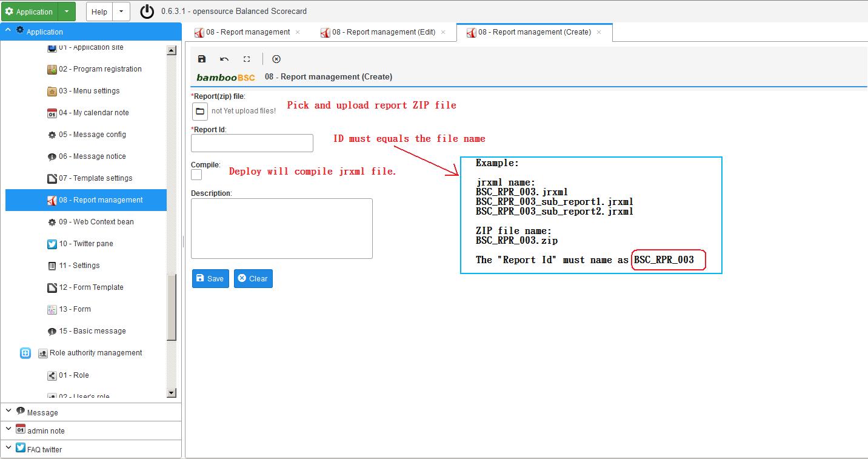Click the fullscreen toolbar icon
The height and width of the screenshot is (459, 868).
247,59
